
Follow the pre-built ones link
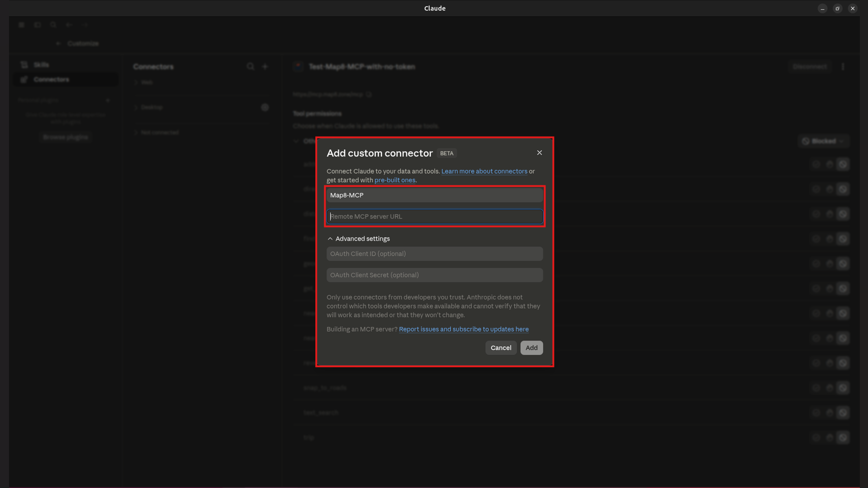394,180
